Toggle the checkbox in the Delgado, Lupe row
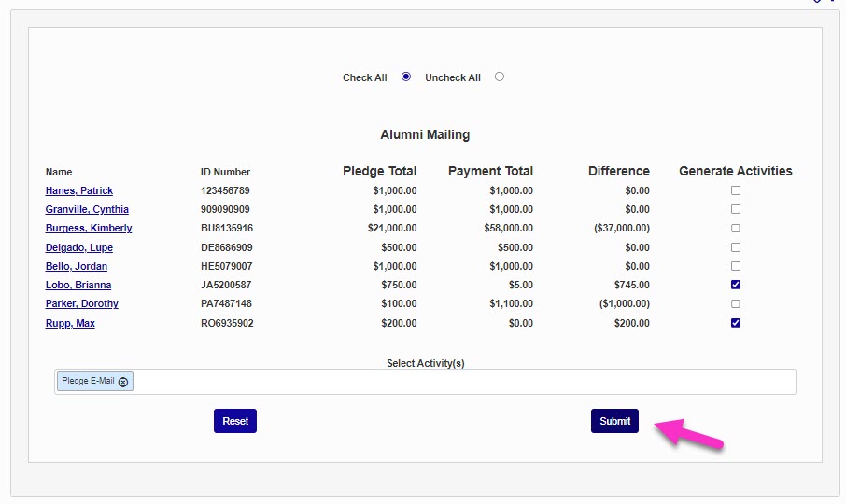The image size is (846, 504). point(736,247)
